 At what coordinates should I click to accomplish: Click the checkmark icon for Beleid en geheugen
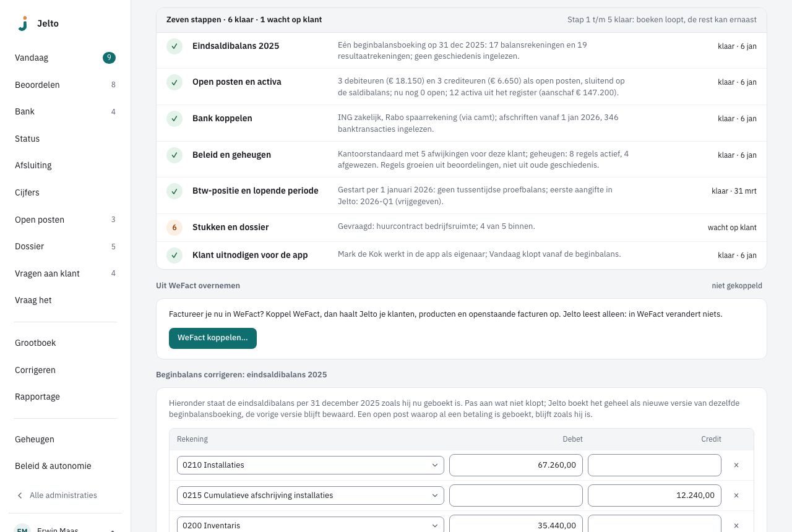[174, 155]
